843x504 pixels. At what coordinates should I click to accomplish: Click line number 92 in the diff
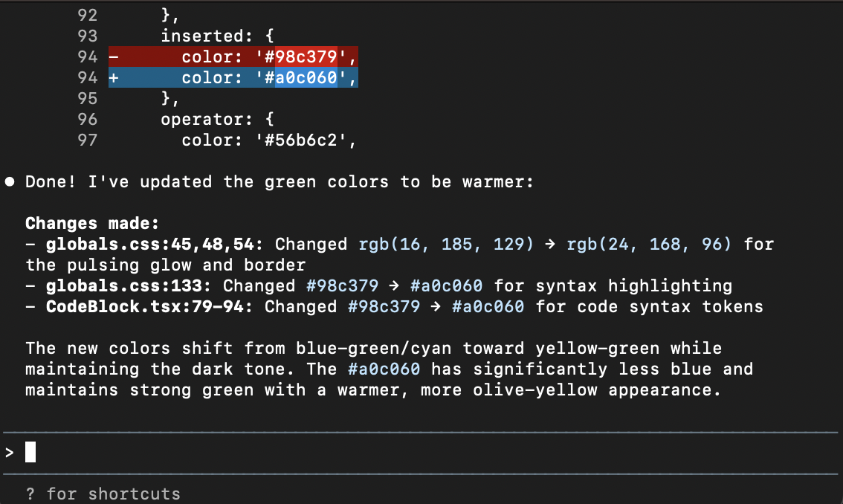87,15
